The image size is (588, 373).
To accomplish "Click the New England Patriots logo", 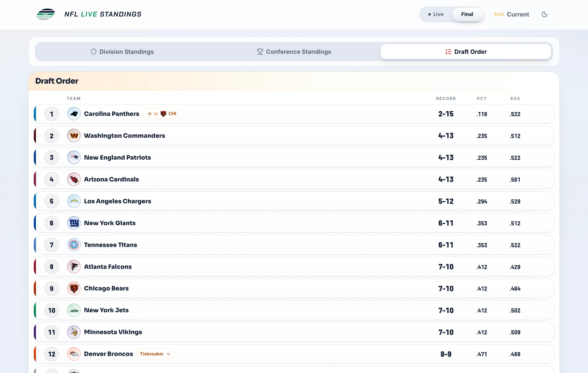I will point(74,157).
